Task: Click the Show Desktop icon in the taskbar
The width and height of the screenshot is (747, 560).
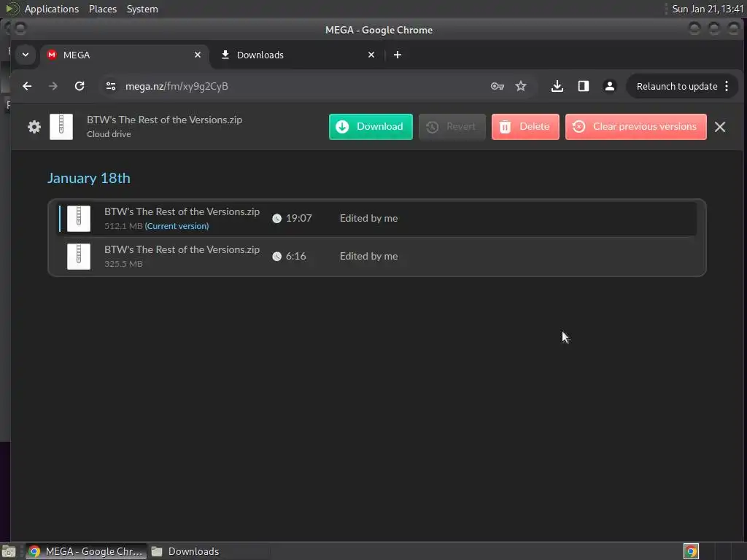Action: (x=9, y=551)
